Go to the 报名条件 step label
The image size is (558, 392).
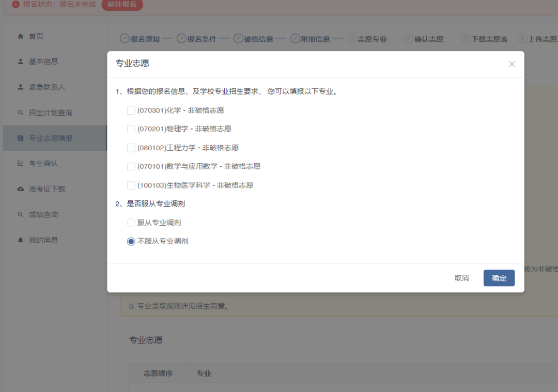202,39
